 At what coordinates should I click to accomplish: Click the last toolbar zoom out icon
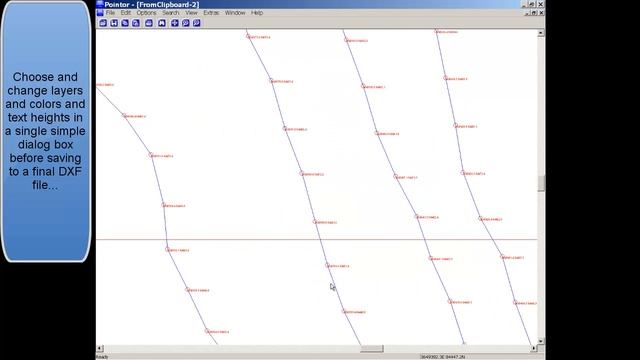click(197, 23)
